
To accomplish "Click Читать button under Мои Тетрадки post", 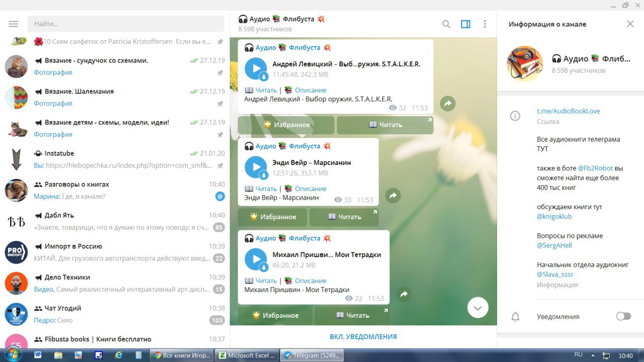I will [352, 315].
